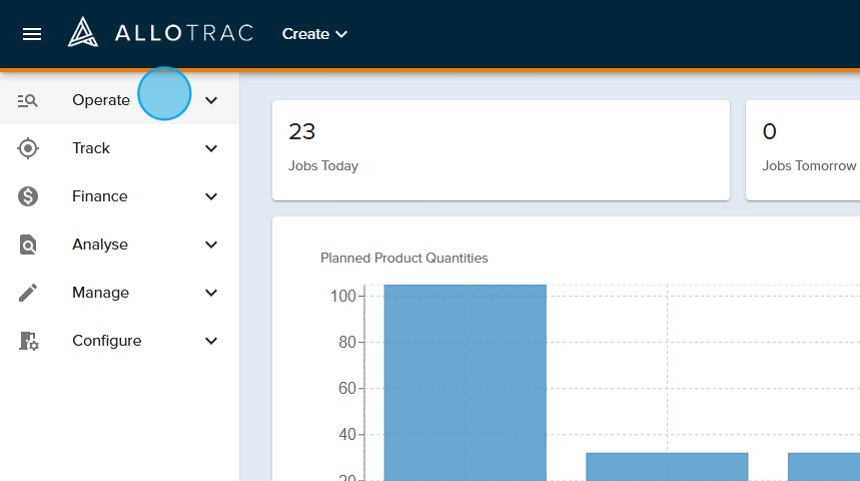Viewport: 860px width, 481px height.
Task: Expand the chevron beside Track
Action: click(x=211, y=148)
